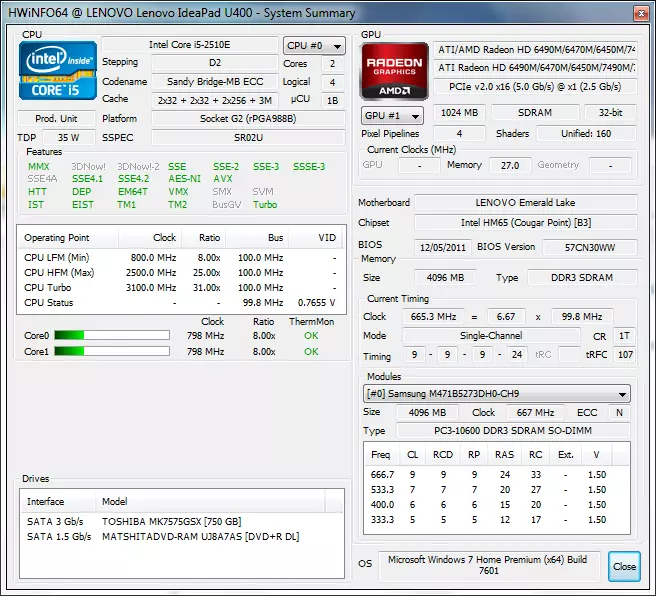Click the Interface column header in Drives
Viewport: 656px width, 596px height.
[x=58, y=501]
